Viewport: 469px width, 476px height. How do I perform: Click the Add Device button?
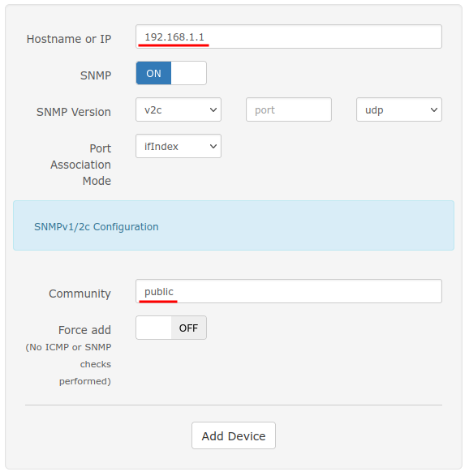point(234,435)
